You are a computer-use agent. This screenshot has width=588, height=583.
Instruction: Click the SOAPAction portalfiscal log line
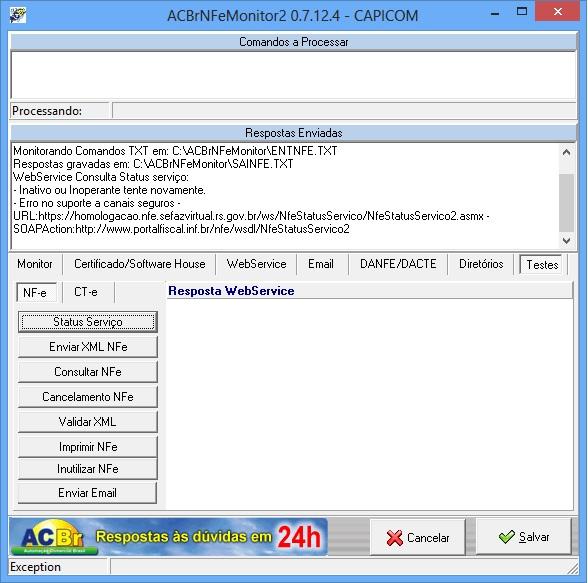tap(181, 229)
